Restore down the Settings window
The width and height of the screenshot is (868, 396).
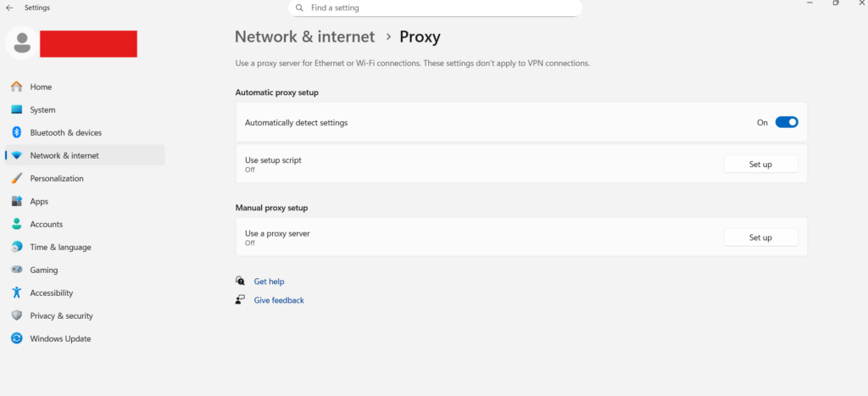tap(836, 3)
